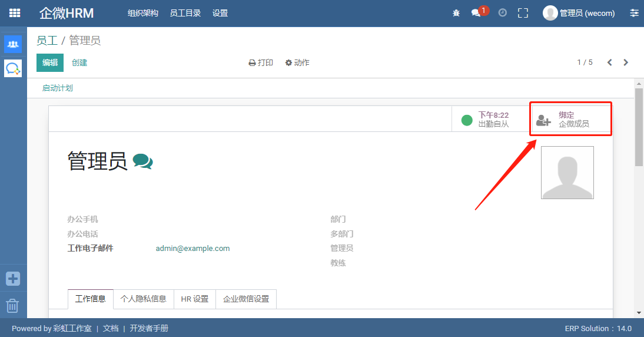Click the 1 / 5 pager counter
Screen dimensions: 644x337
tap(585, 62)
